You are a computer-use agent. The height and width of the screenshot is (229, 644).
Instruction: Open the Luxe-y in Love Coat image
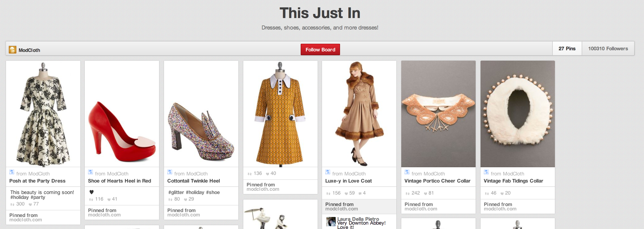(x=359, y=114)
